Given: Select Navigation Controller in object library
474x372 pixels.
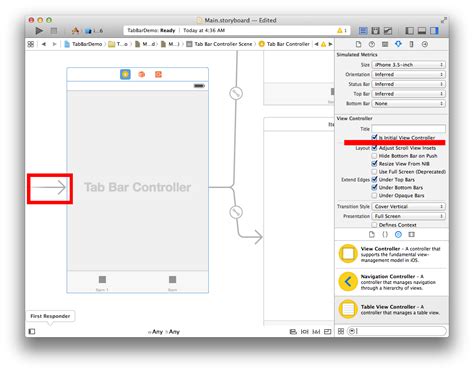Looking at the screenshot, I should click(x=392, y=282).
